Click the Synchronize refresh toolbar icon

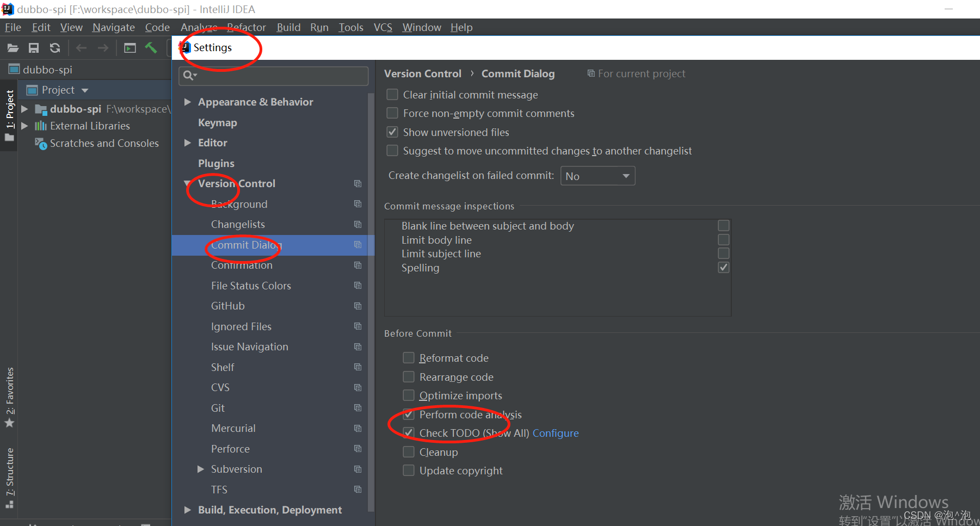pyautogui.click(x=55, y=48)
